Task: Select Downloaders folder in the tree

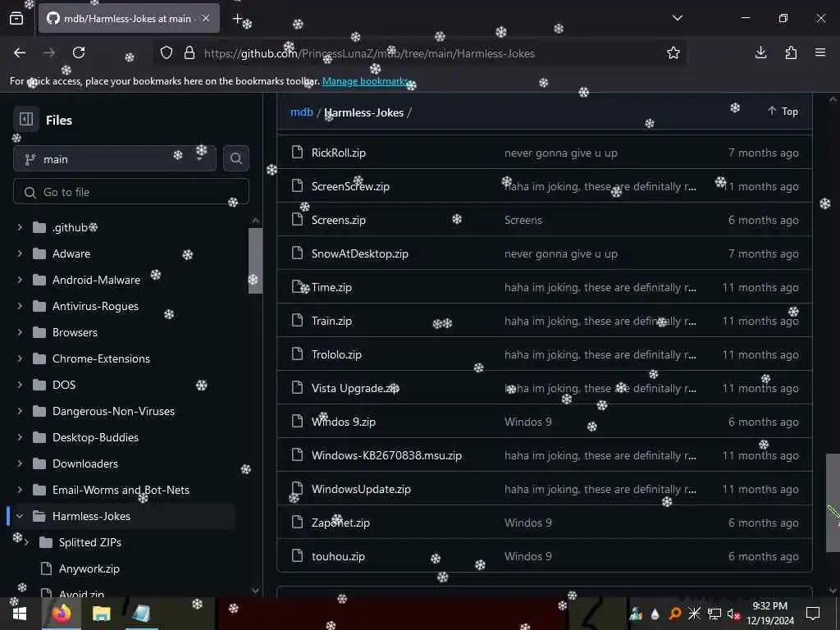Action: click(85, 463)
